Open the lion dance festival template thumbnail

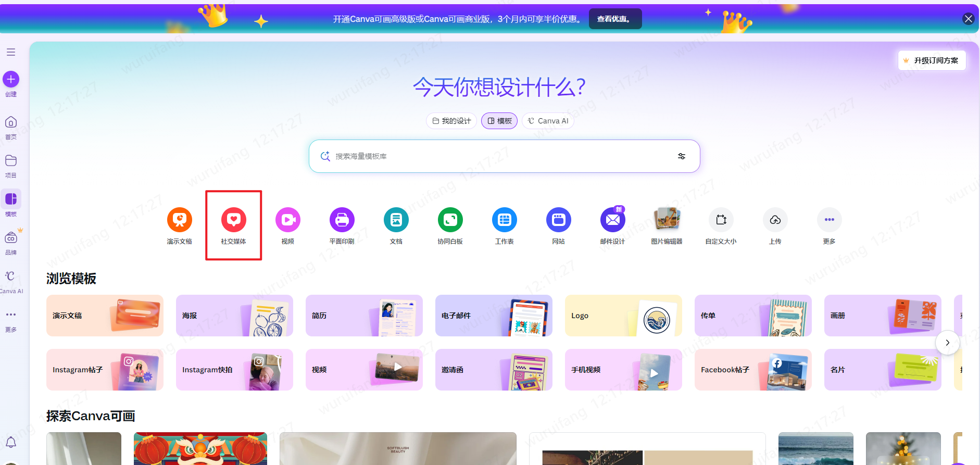[200, 448]
